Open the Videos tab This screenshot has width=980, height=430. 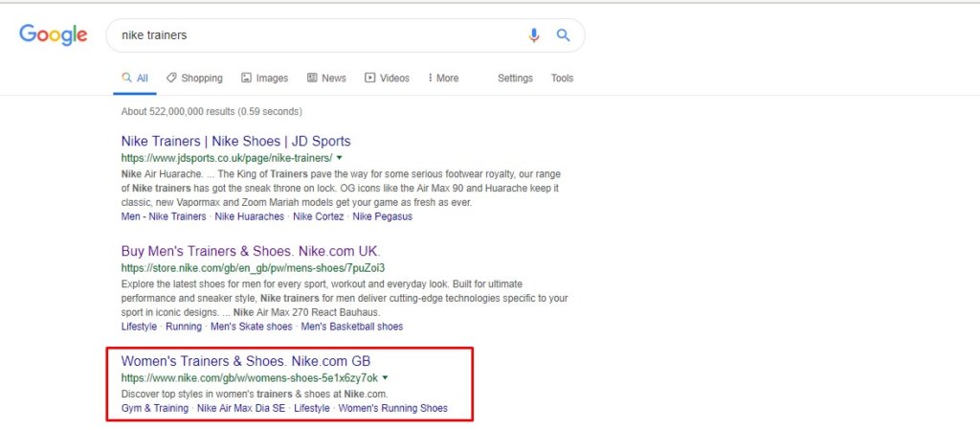[387, 79]
